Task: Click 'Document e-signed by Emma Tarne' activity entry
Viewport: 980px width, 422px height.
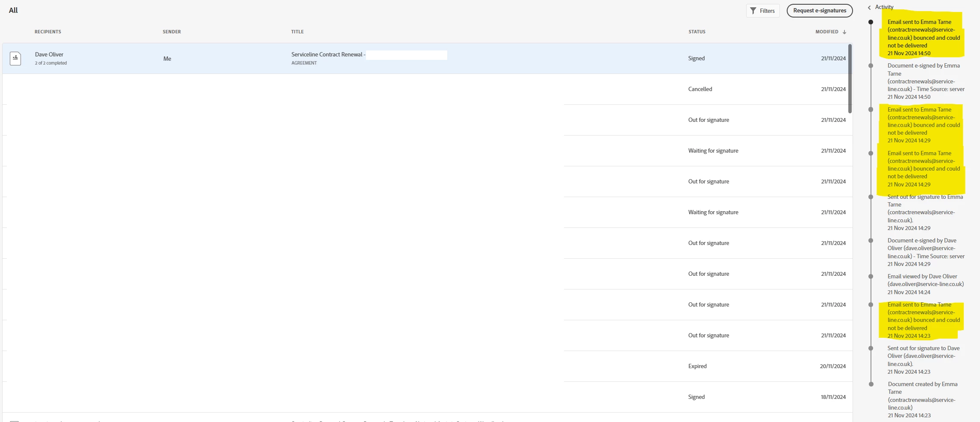Action: click(926, 81)
